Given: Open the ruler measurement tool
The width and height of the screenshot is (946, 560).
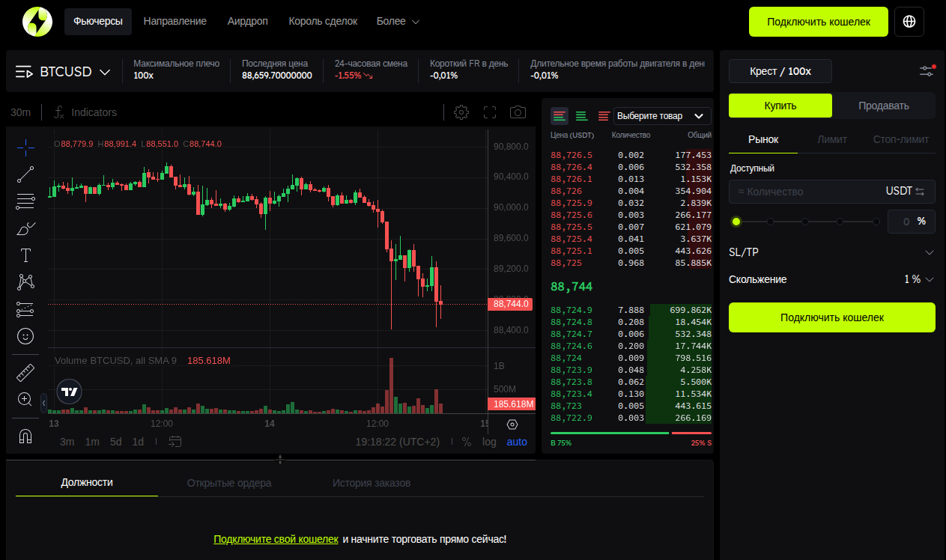Looking at the screenshot, I should [x=25, y=371].
